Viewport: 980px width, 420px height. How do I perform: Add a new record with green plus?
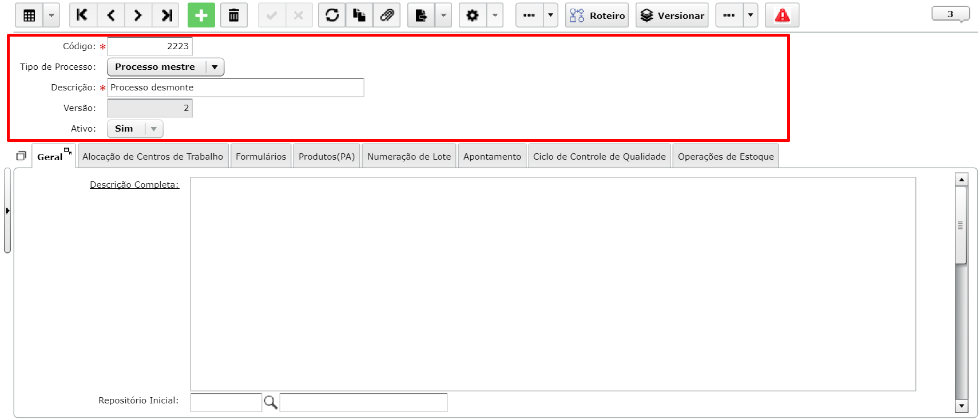coord(201,15)
